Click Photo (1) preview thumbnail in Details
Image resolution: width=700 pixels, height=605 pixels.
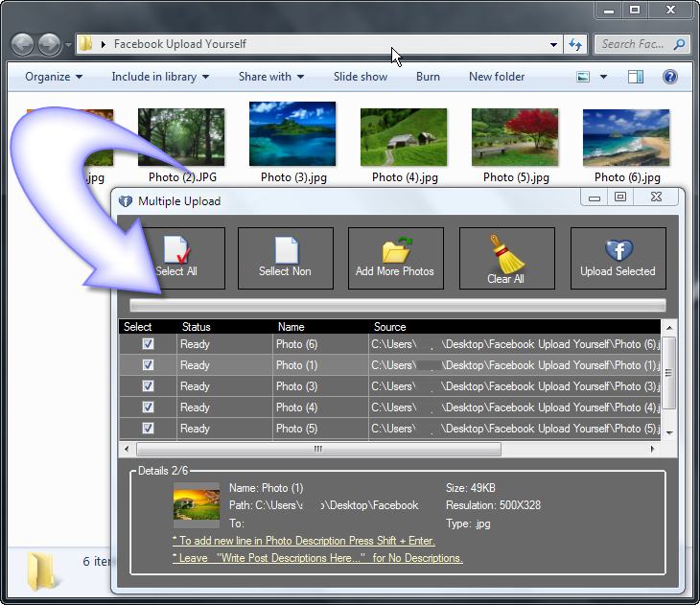tap(197, 505)
